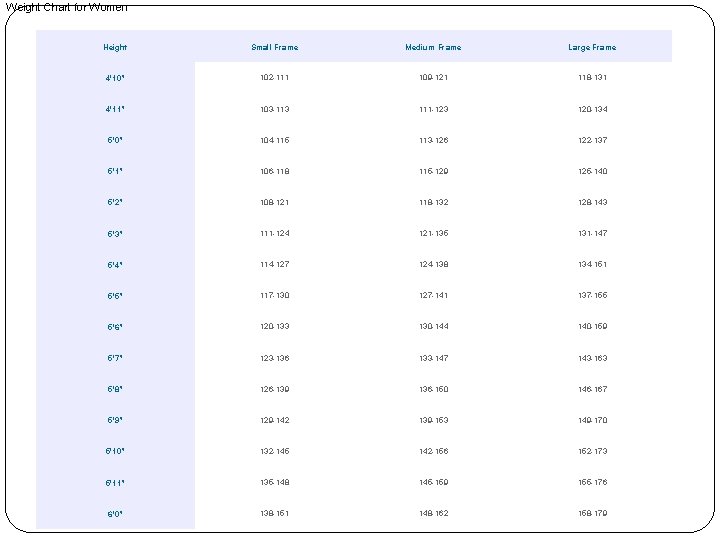The image size is (720, 540).
Task: Select large frame value 125-140 for 5'1"
Action: [x=592, y=171]
